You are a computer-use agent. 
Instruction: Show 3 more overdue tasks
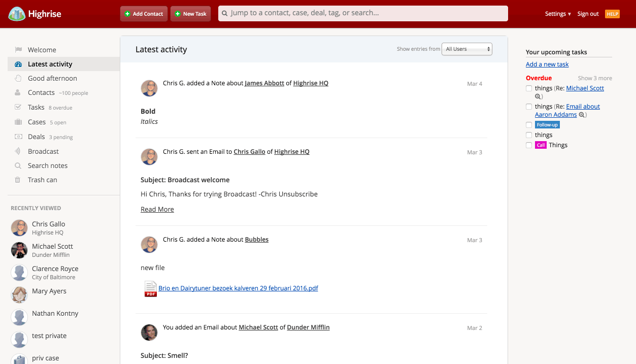tap(594, 78)
